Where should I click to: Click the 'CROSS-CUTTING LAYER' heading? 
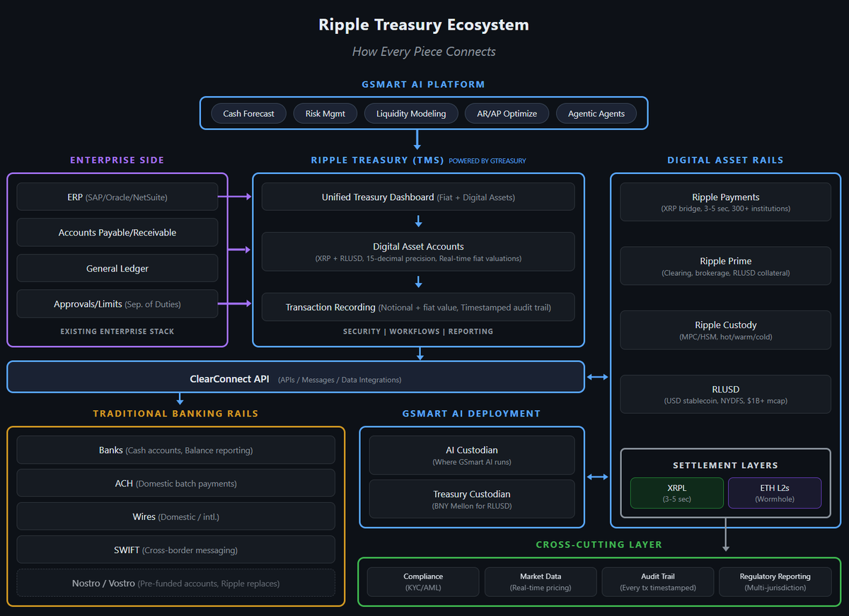tap(599, 545)
